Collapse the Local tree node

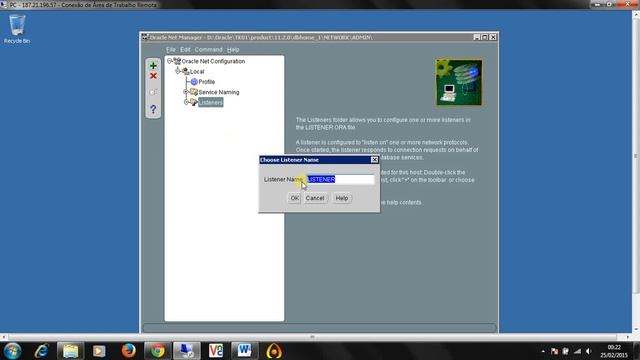pos(178,71)
